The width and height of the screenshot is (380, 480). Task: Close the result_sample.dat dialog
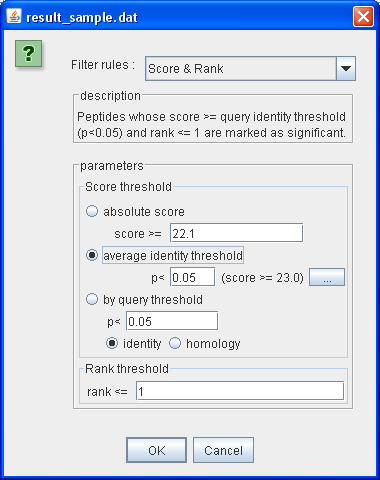coord(363,16)
